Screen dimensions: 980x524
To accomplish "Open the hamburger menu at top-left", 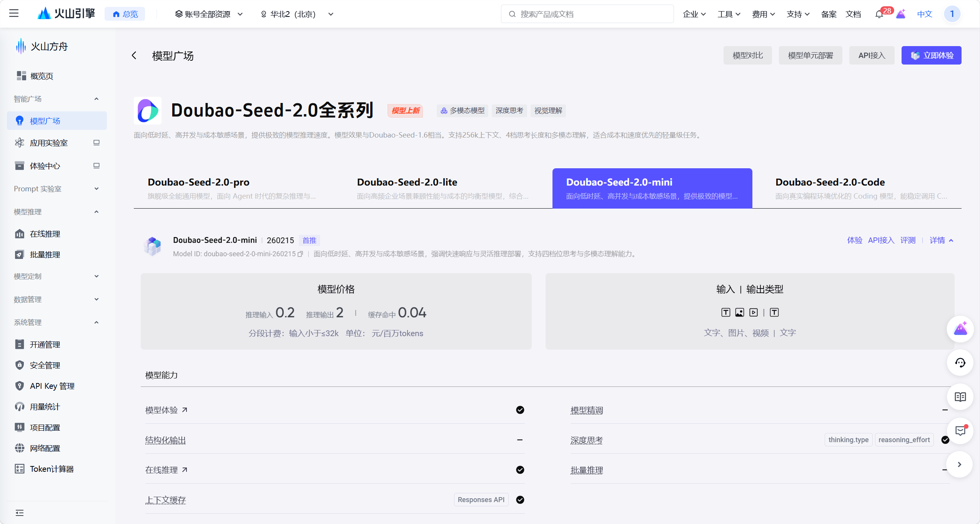I will [14, 14].
